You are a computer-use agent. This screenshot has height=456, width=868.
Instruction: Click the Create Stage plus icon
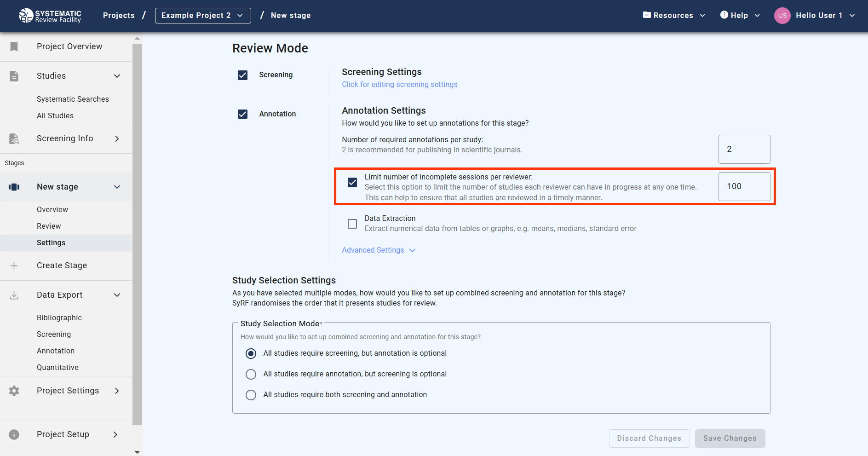pyautogui.click(x=14, y=266)
